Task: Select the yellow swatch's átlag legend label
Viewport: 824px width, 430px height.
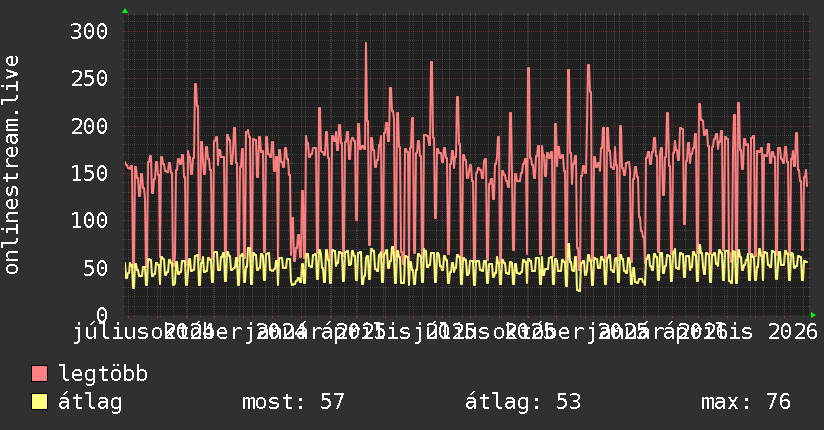Action: click(x=90, y=402)
